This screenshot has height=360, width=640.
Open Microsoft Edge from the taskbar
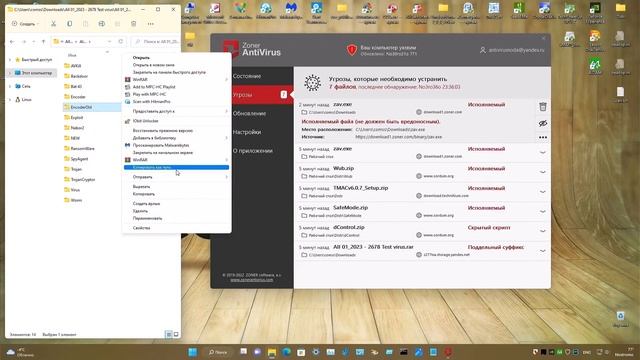[286, 352]
